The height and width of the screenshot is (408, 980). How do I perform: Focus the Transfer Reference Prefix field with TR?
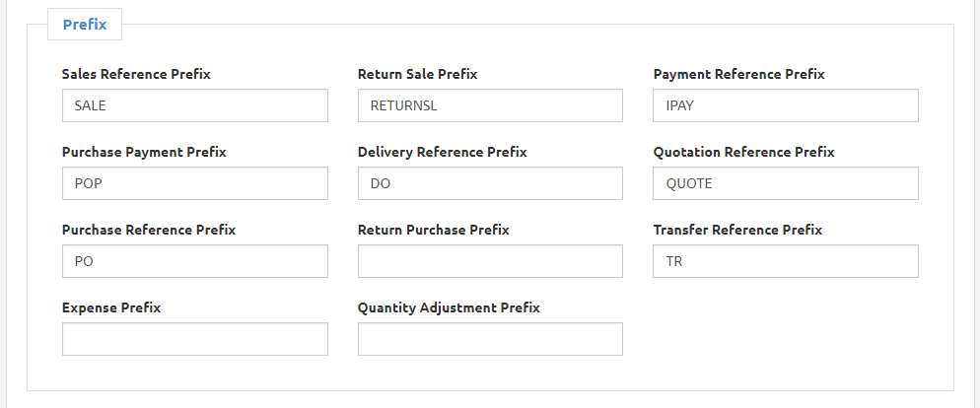[786, 261]
